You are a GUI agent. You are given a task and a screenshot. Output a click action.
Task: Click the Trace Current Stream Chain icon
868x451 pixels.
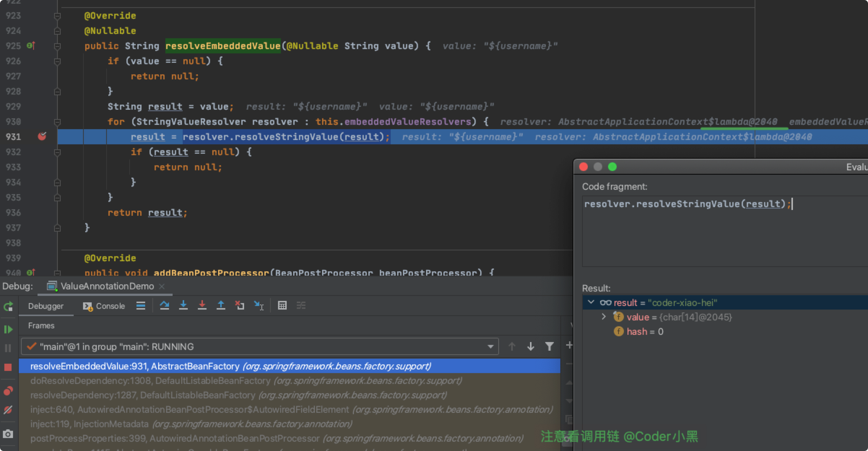click(x=301, y=306)
